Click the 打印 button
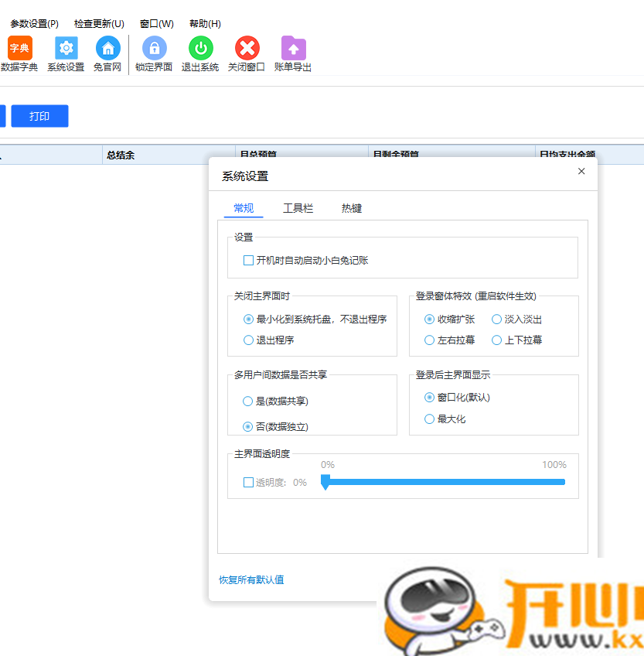Viewport: 644px width, 656px height. pos(39,115)
